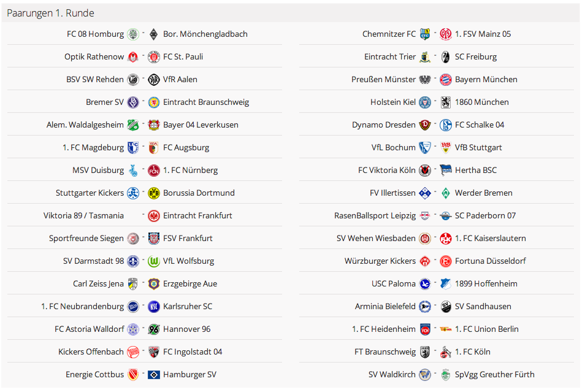
Task: Select the SpVgg Greuther Fürth link
Action: coord(494,374)
